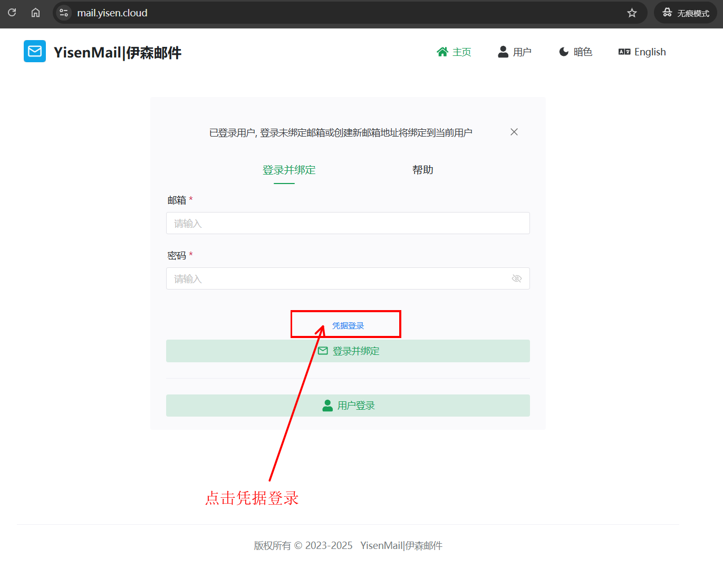Toggle password visibility with the eye icon
723x588 pixels.
pyautogui.click(x=516, y=278)
